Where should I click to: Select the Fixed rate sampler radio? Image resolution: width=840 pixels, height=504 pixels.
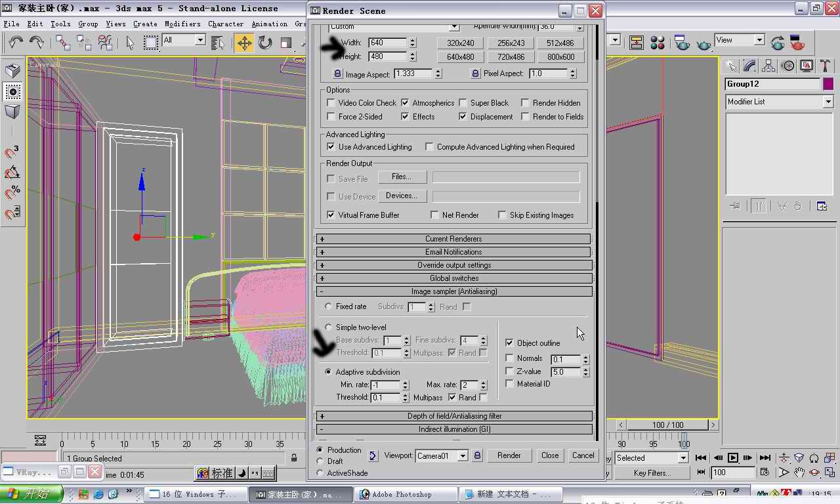(328, 306)
